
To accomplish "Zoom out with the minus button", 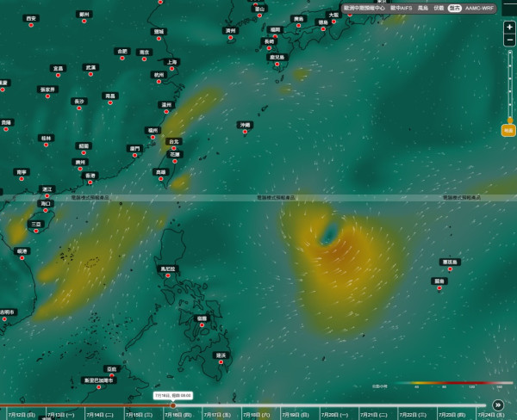I will [x=509, y=40].
